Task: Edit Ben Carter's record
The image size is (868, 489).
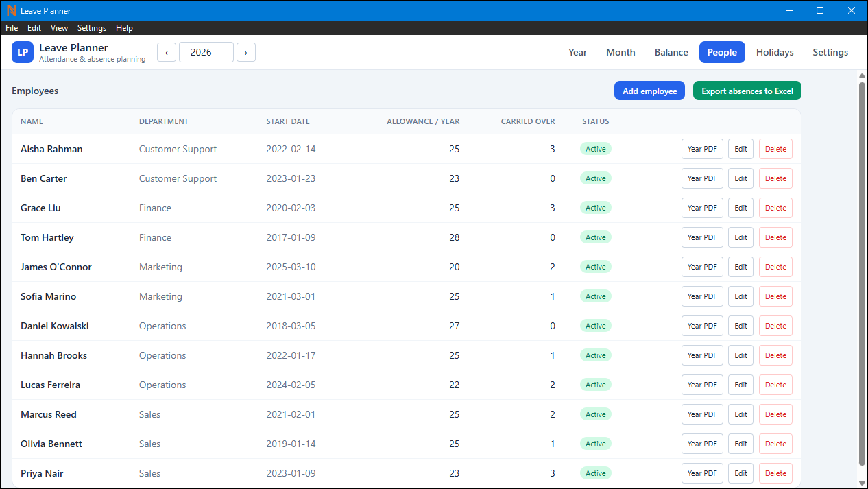Action: 740,178
